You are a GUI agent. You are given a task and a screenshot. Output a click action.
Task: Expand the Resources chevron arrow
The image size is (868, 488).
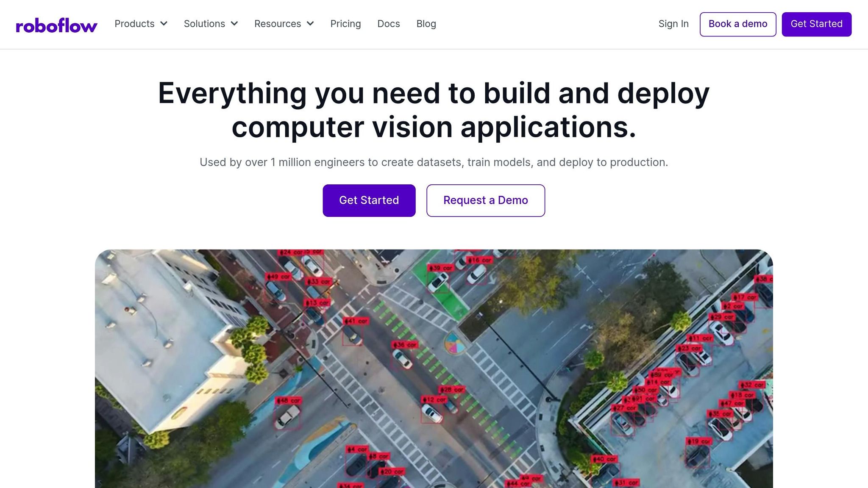[310, 24]
